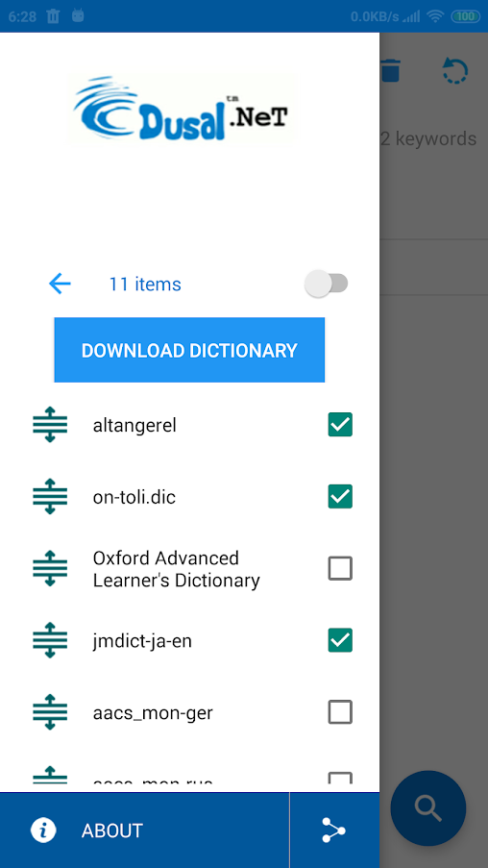Tap the trash delete icon in the toolbar
488x868 pixels.
pos(391,71)
